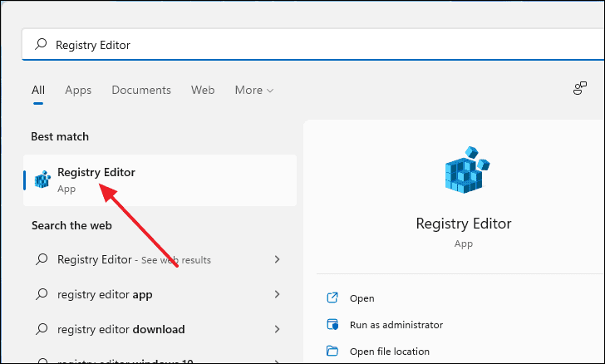
Task: Click the Open action icon
Action: pyautogui.click(x=332, y=298)
